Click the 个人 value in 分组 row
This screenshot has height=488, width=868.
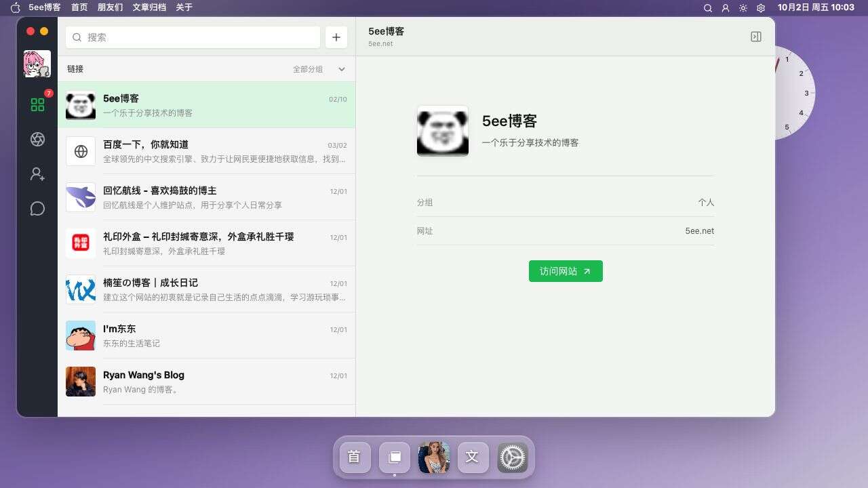coord(706,203)
